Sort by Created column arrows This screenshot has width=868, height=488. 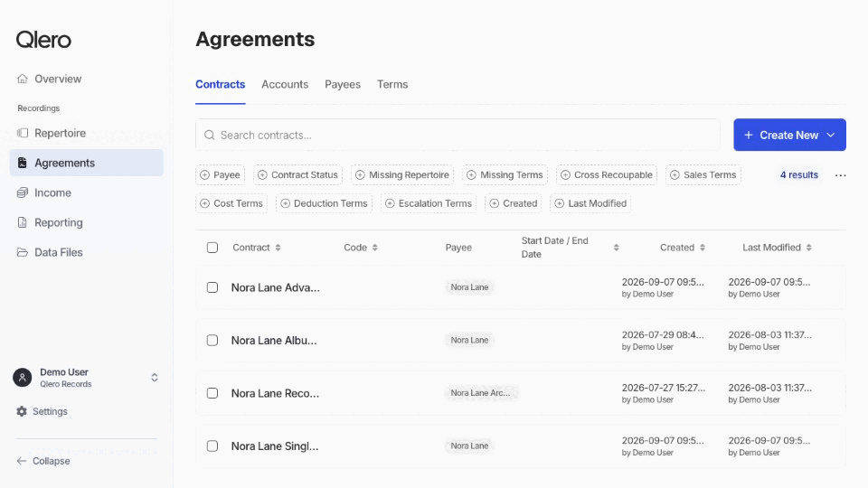pos(703,248)
